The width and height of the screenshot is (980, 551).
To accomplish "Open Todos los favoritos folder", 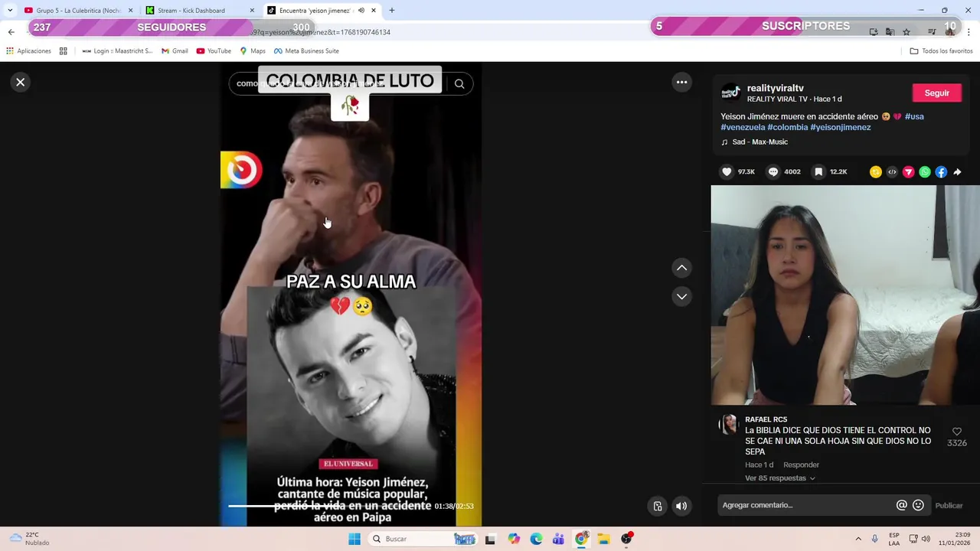I will [x=941, y=51].
